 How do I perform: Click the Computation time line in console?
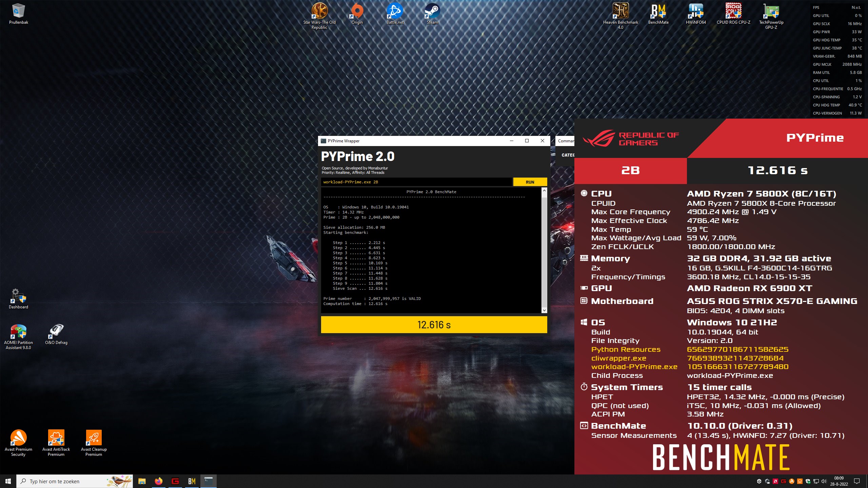click(355, 304)
